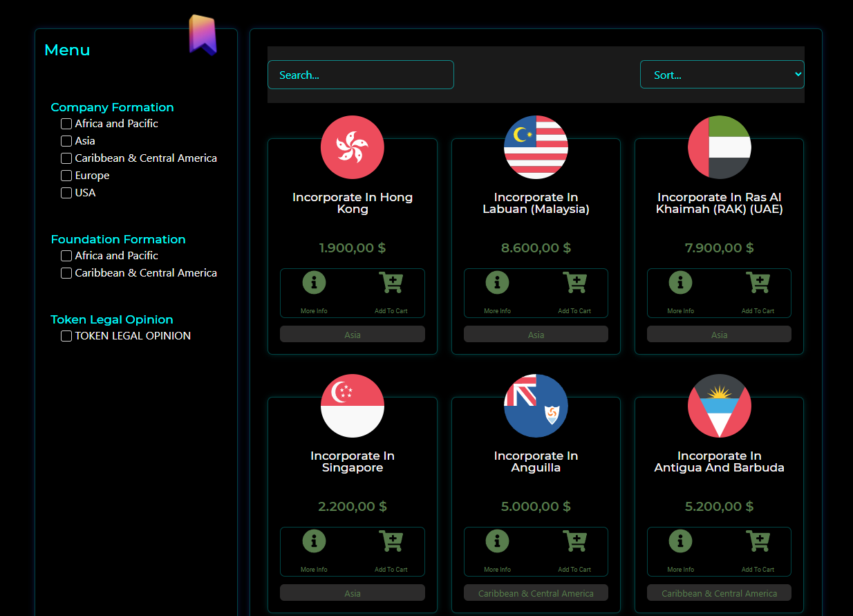Add Singapore incorporation to cart
Screen dimensions: 853x616
[391, 541]
